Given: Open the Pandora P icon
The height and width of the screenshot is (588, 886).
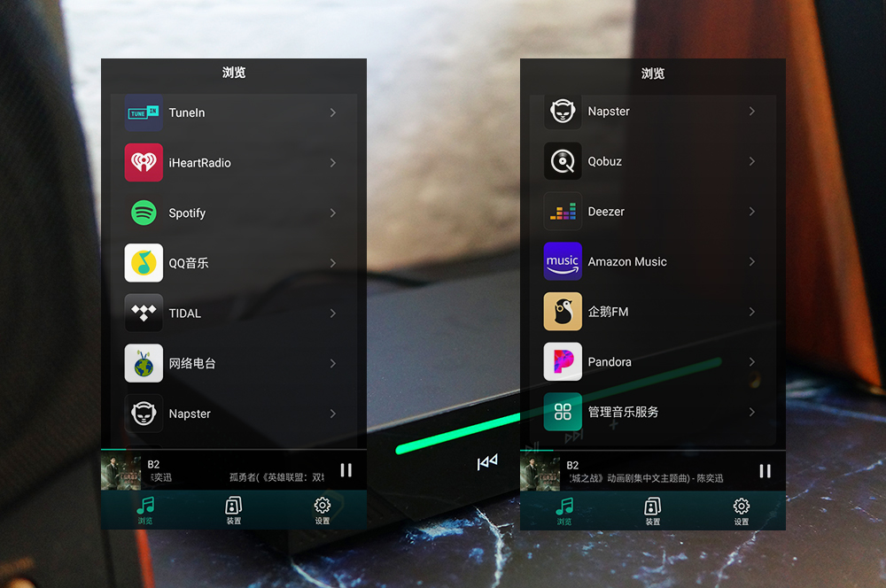Looking at the screenshot, I should click(563, 361).
